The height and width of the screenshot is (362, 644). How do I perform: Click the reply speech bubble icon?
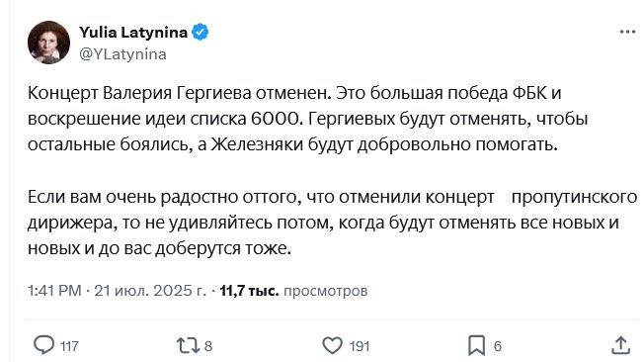[x=43, y=345]
